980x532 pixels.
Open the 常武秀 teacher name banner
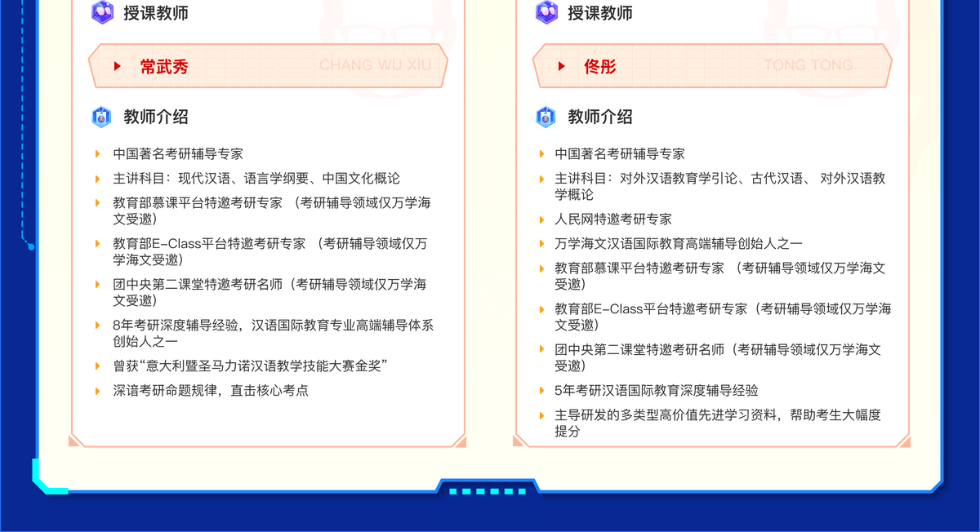point(268,66)
